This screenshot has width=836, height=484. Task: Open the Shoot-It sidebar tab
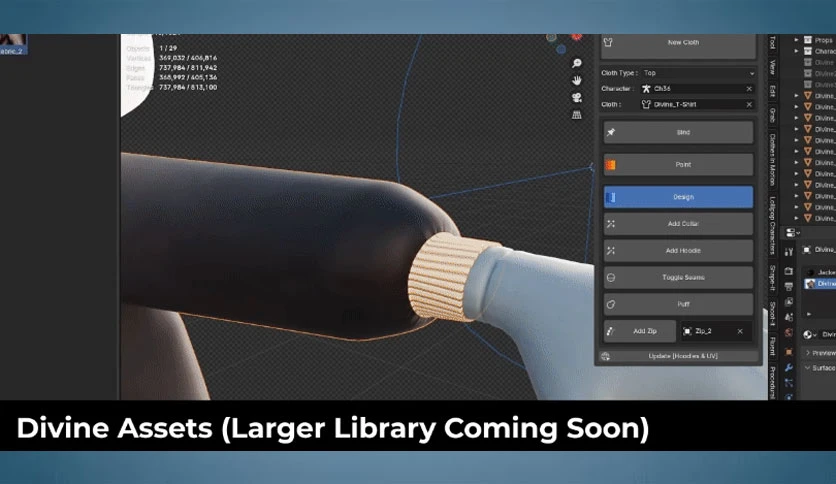click(772, 313)
